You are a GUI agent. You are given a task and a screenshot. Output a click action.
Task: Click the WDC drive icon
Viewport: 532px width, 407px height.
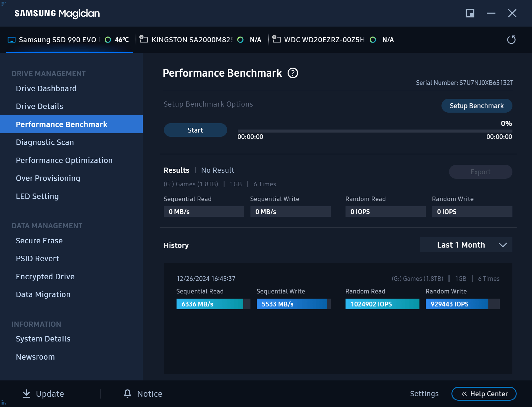(x=276, y=39)
